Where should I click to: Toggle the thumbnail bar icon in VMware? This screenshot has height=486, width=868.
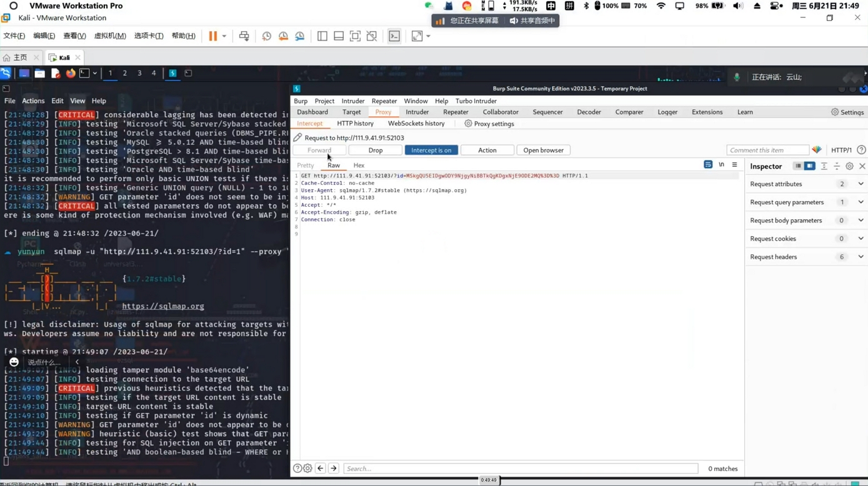coord(339,36)
